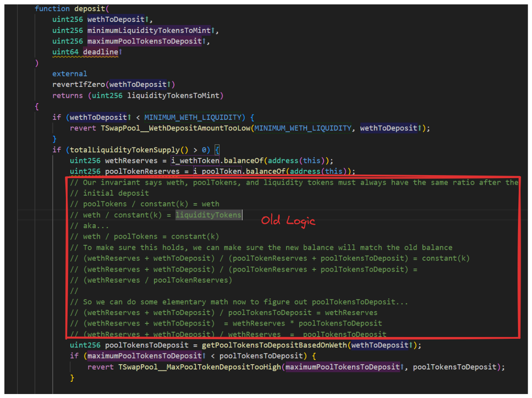The width and height of the screenshot is (532, 398).
Task: Click the 'returns' keyword
Action: [x=68, y=95]
